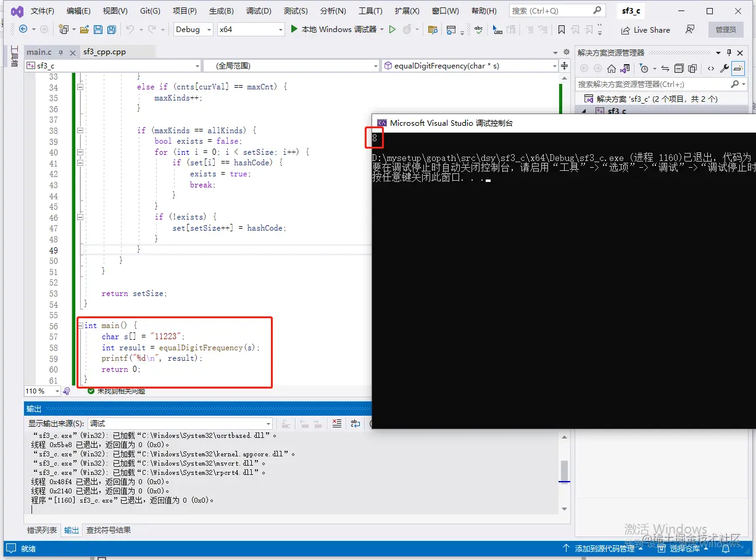Save the current file with floppy icon
The width and height of the screenshot is (756, 560).
(x=99, y=29)
